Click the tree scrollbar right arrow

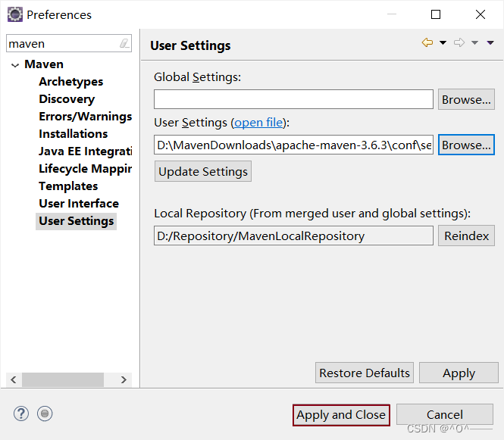[x=124, y=379]
